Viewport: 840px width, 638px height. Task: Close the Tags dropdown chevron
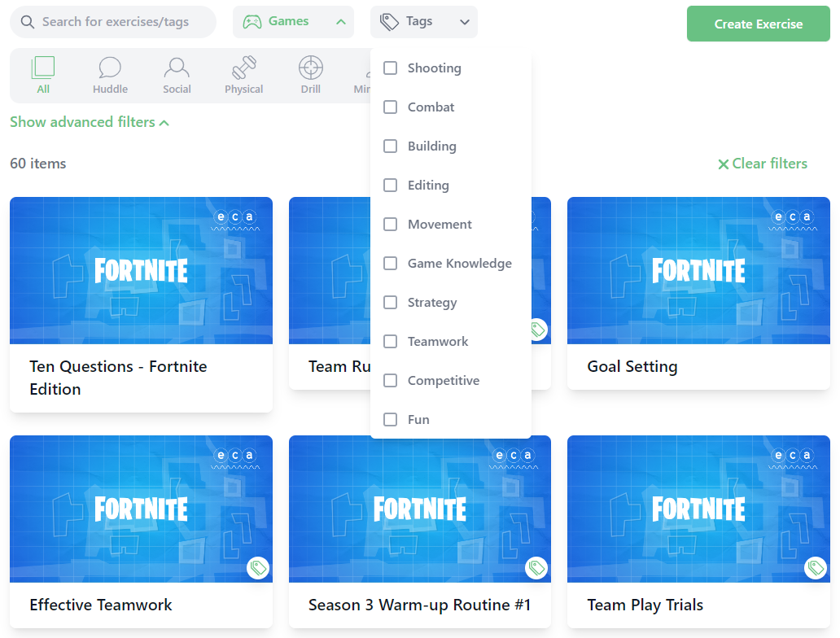tap(465, 22)
